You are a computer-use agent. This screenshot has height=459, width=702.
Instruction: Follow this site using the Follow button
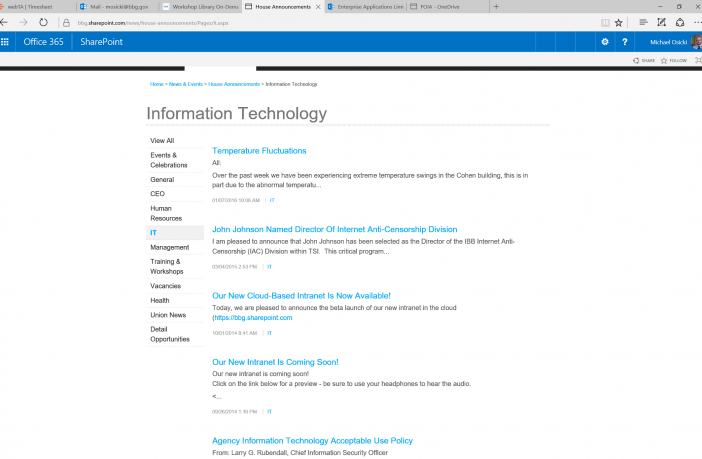[x=674, y=60]
